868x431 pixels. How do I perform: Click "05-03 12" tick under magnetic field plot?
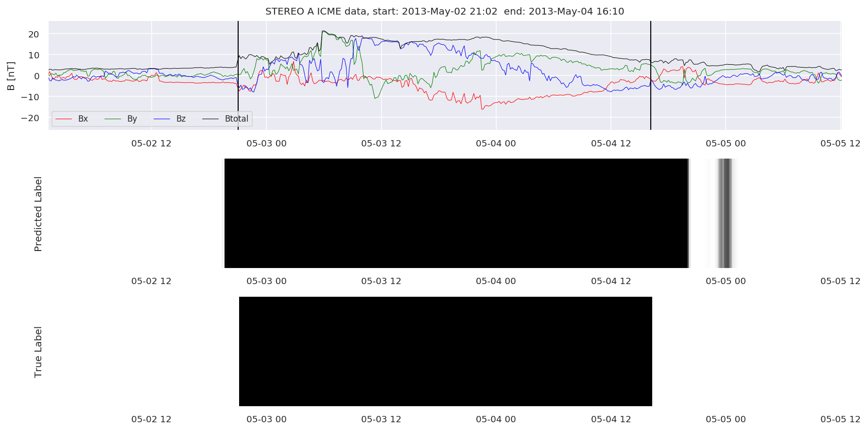tap(381, 144)
